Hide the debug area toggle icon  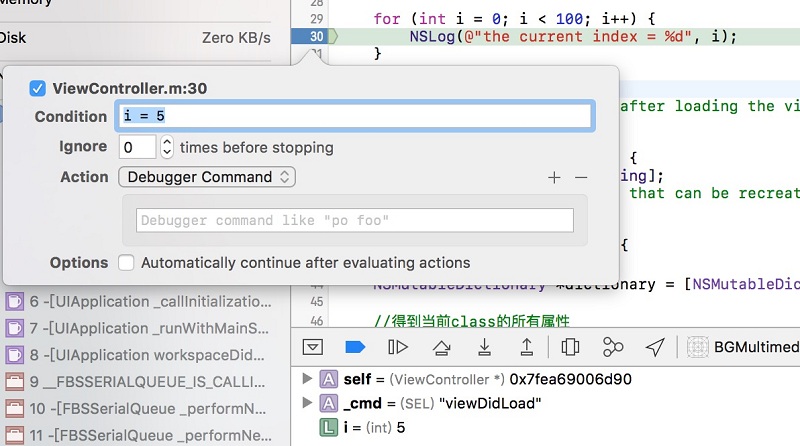[x=313, y=347]
